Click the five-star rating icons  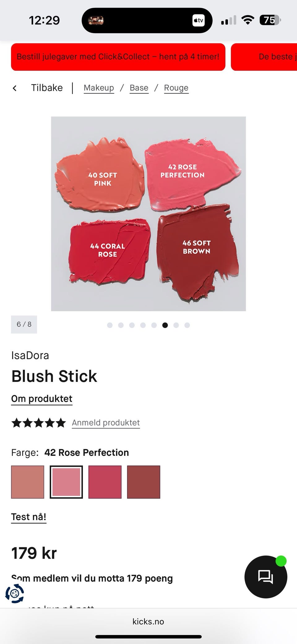(39, 423)
